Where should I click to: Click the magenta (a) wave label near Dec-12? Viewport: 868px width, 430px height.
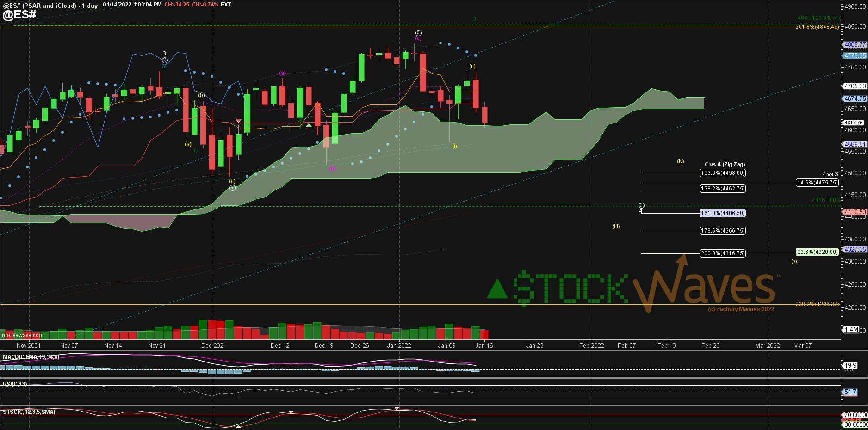pos(282,73)
